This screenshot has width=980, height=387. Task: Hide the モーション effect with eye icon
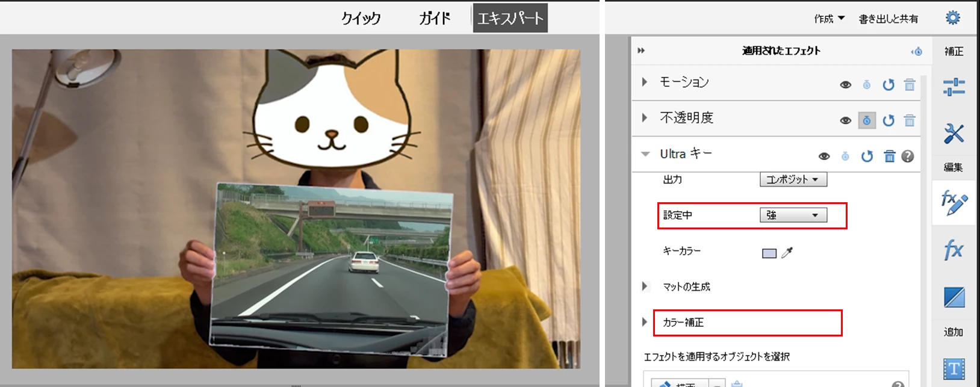pos(845,85)
